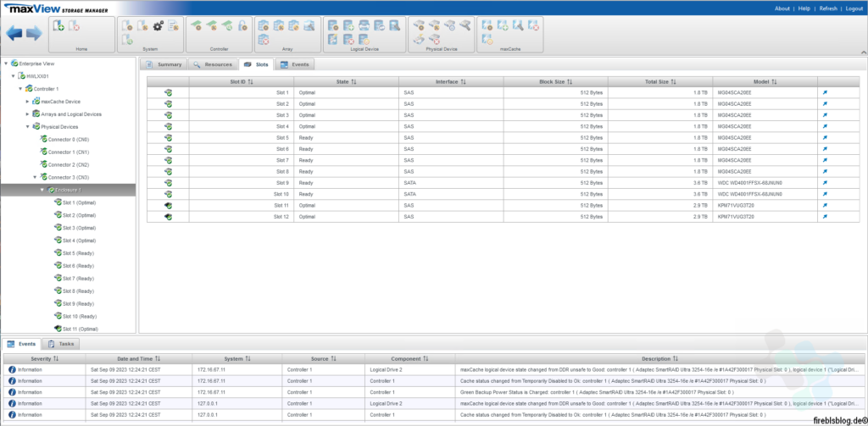This screenshot has height=426, width=868.
Task: Sort events by Description column
Action: [x=659, y=359]
